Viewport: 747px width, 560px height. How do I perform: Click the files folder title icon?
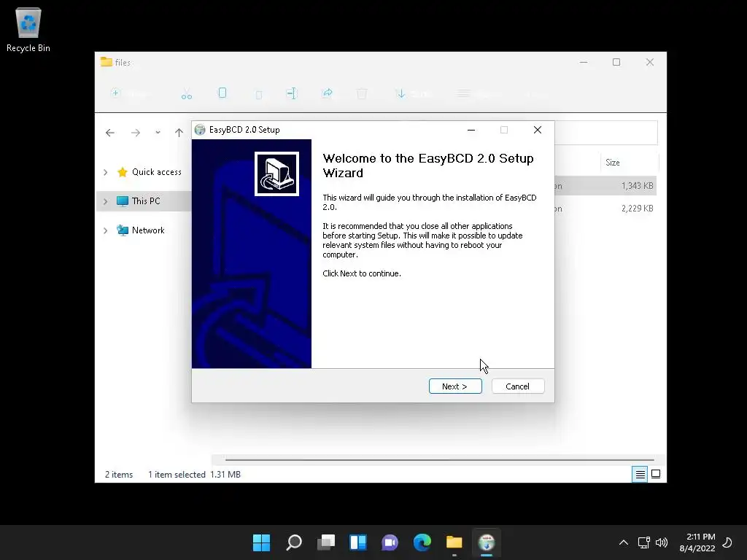click(x=107, y=62)
